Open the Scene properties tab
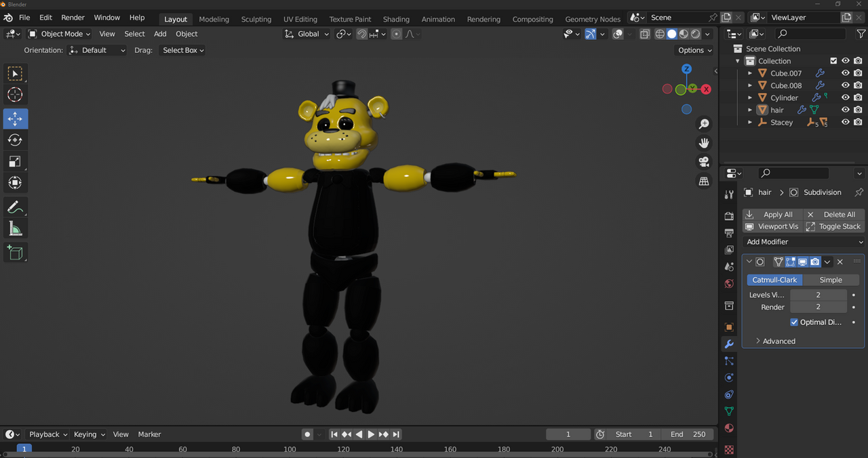 pyautogui.click(x=729, y=267)
